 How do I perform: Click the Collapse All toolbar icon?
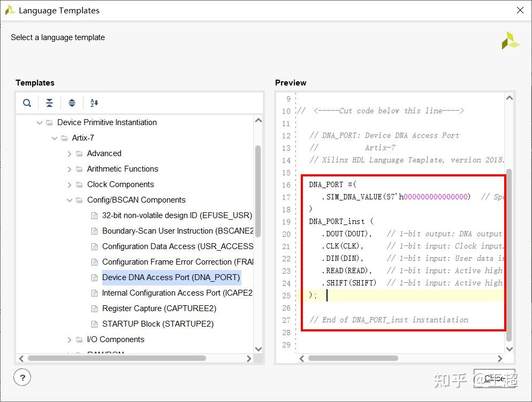click(49, 103)
